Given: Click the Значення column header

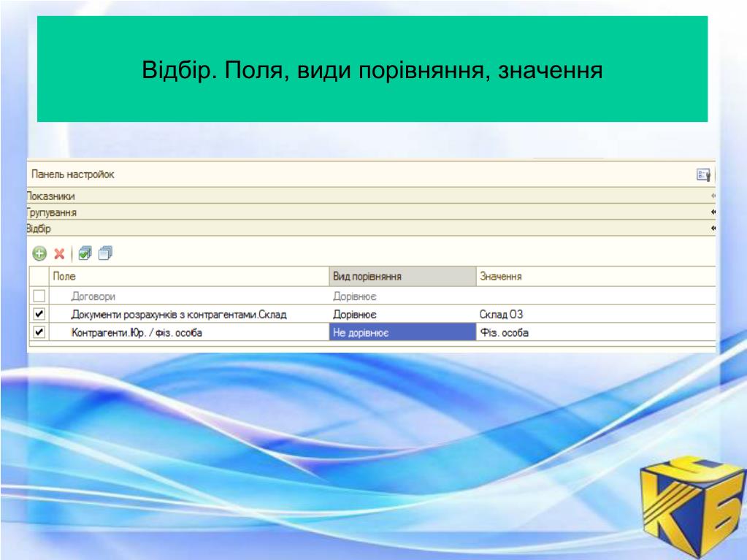Looking at the screenshot, I should pyautogui.click(x=596, y=276).
